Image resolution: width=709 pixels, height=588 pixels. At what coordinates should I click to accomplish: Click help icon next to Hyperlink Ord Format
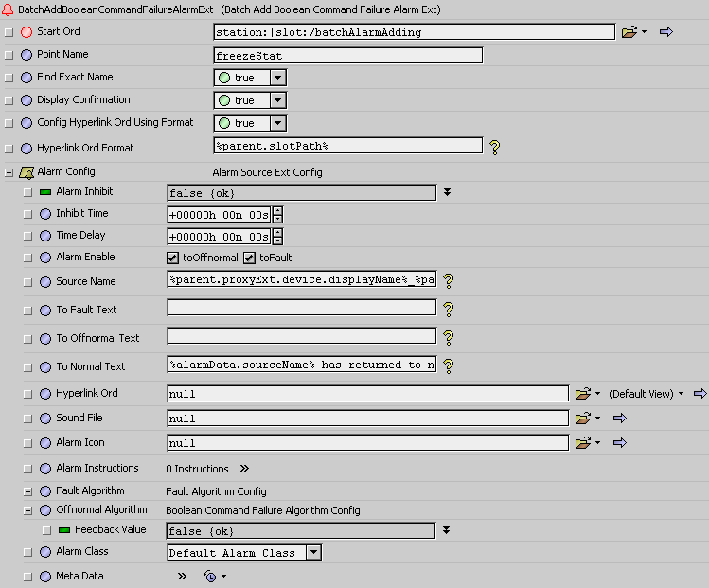pos(493,147)
